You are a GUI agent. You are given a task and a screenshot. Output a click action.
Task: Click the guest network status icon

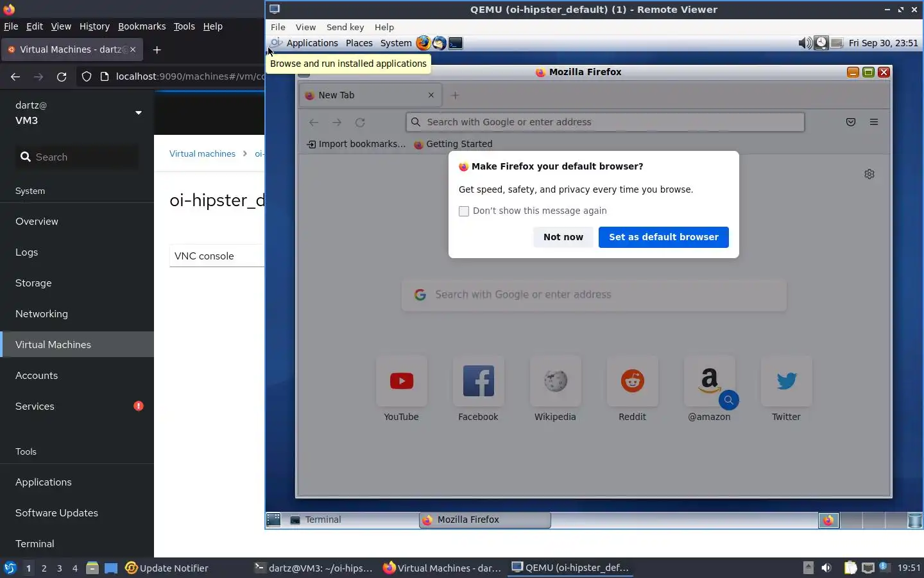click(837, 43)
